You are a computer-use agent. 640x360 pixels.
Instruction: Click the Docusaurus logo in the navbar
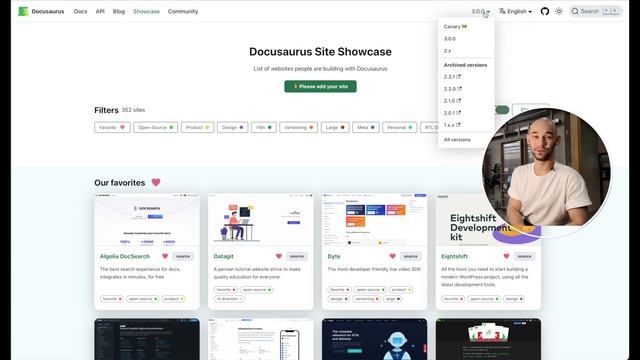(x=23, y=11)
